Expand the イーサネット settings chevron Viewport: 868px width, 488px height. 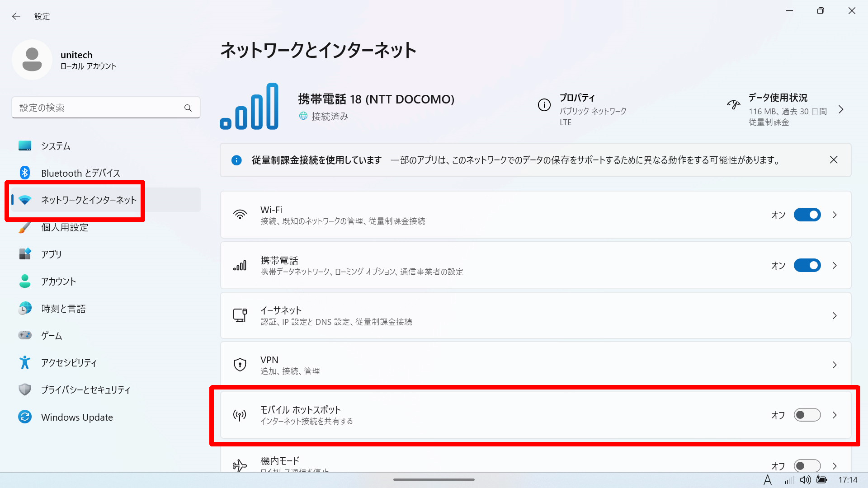(835, 316)
